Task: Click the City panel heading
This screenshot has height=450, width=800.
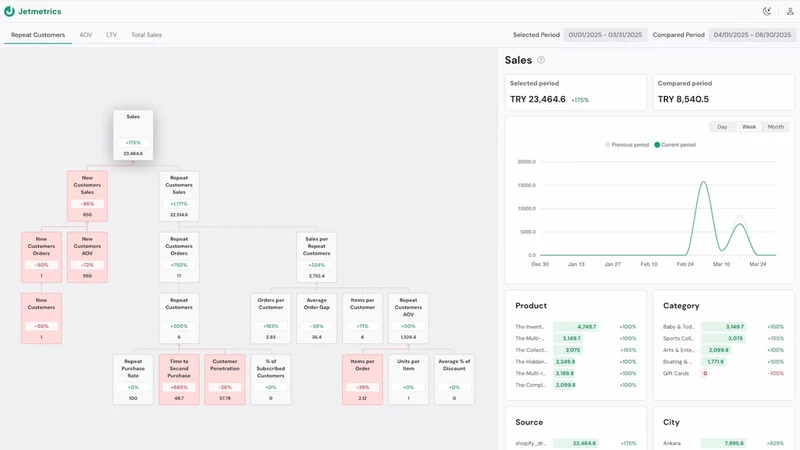Action: pos(671,422)
